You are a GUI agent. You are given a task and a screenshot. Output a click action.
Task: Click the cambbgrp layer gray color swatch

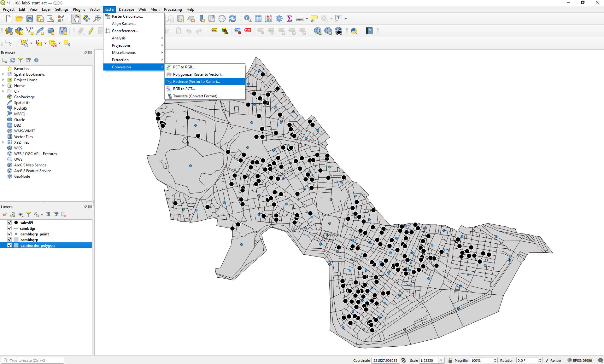point(16,240)
